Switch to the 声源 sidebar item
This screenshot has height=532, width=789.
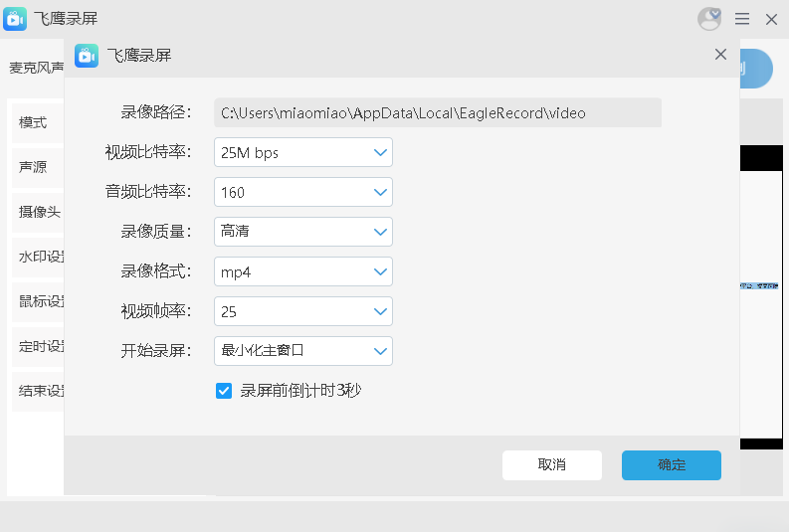coord(35,168)
